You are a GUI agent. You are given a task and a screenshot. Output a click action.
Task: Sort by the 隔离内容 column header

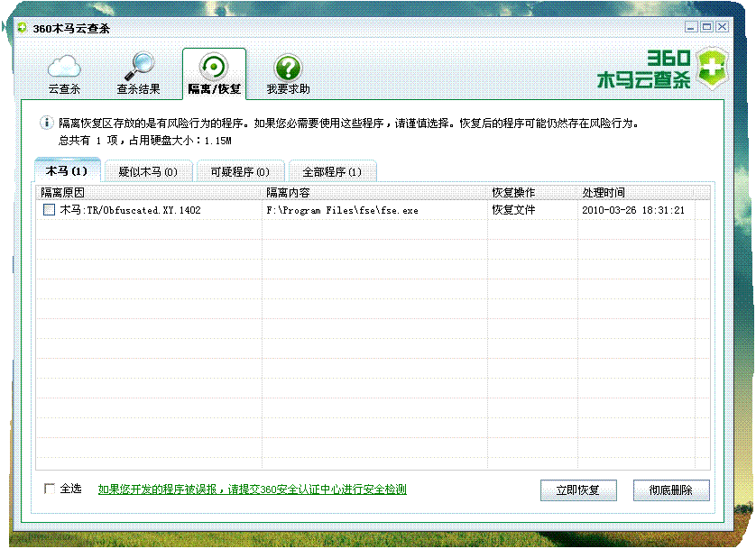pyautogui.click(x=374, y=193)
